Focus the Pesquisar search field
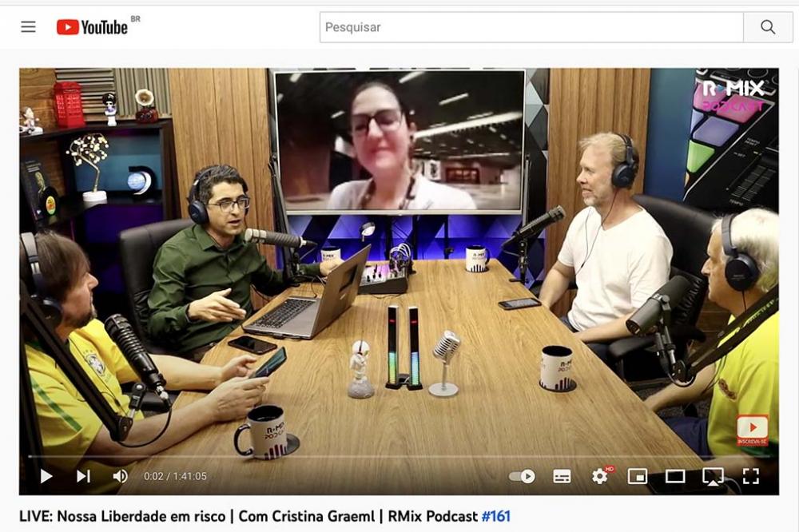Image resolution: width=799 pixels, height=532 pixels. [x=531, y=27]
